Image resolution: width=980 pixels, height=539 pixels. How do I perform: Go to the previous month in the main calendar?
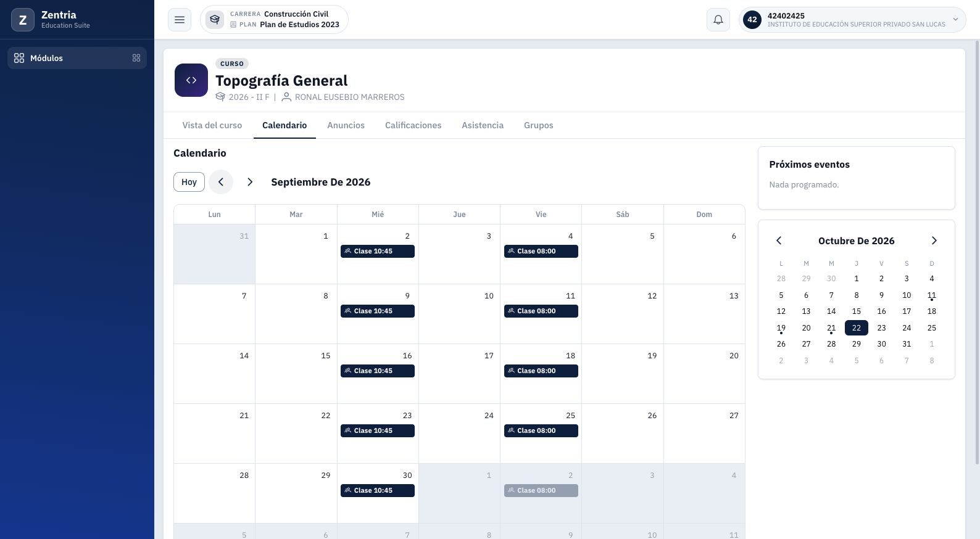click(221, 182)
